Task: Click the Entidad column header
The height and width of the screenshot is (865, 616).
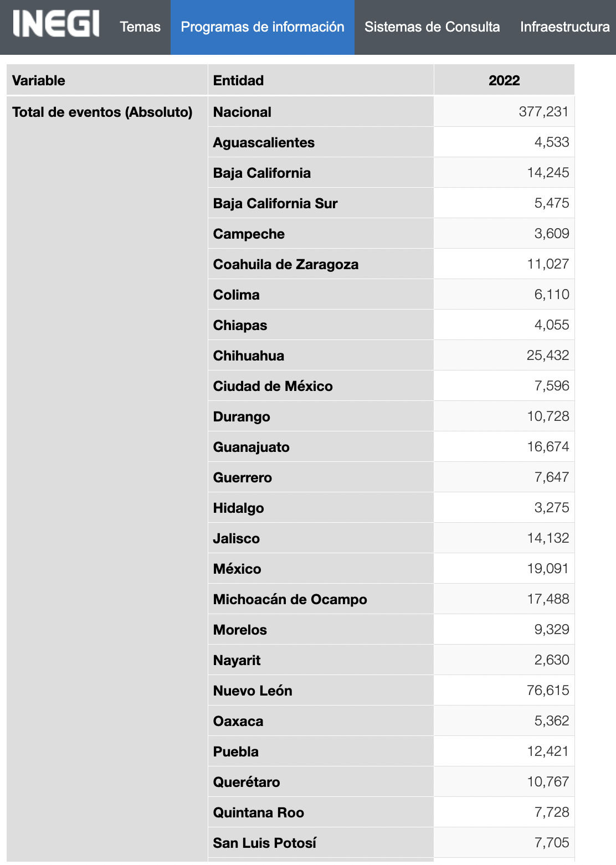Action: tap(239, 80)
